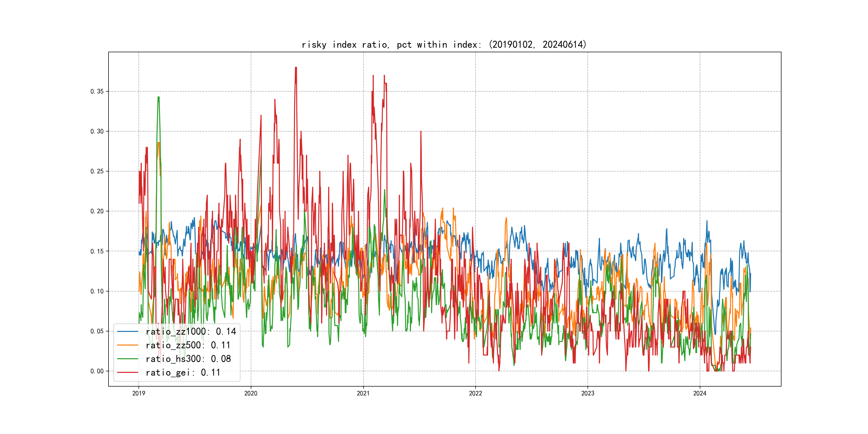Click the blue ratio_zz1000 legend line
The image size is (868, 434).
pos(127,332)
